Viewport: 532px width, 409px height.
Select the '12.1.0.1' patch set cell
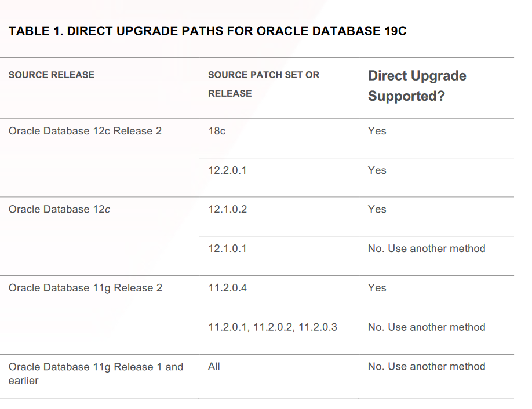227,249
